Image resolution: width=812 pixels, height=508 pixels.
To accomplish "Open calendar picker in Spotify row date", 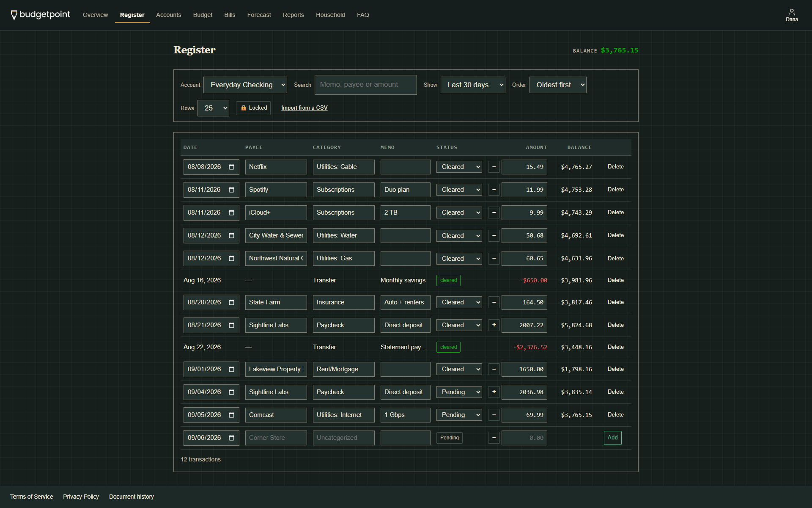I will (231, 190).
